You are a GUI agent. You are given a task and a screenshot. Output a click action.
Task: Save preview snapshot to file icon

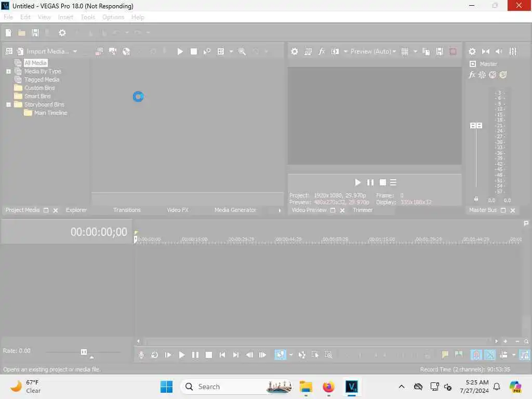click(440, 51)
